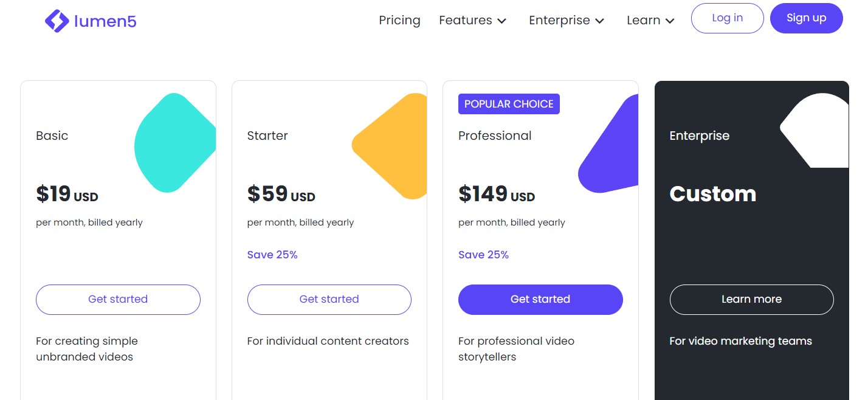This screenshot has height=400, width=868.
Task: Expand the Enterprise dropdown menu
Action: pyautogui.click(x=566, y=20)
